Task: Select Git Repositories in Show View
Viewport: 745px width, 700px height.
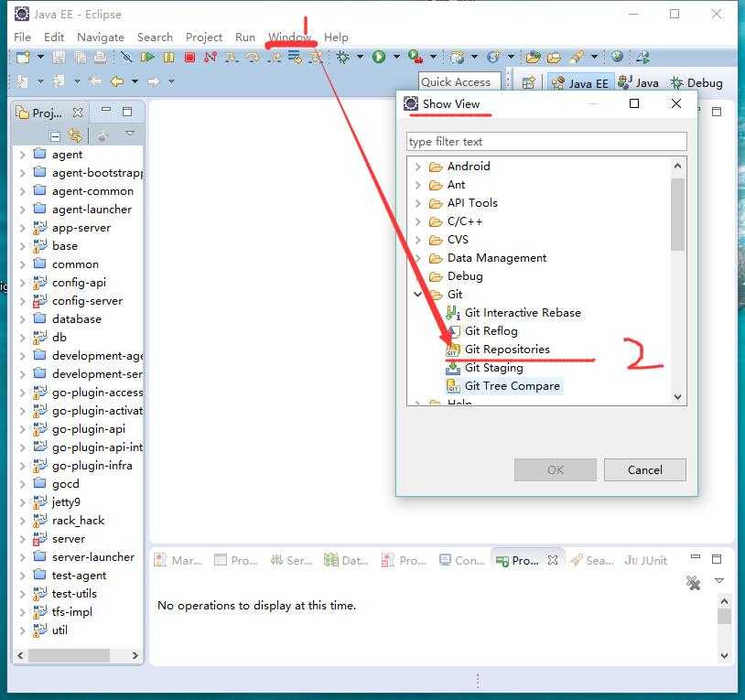Action: pos(506,349)
